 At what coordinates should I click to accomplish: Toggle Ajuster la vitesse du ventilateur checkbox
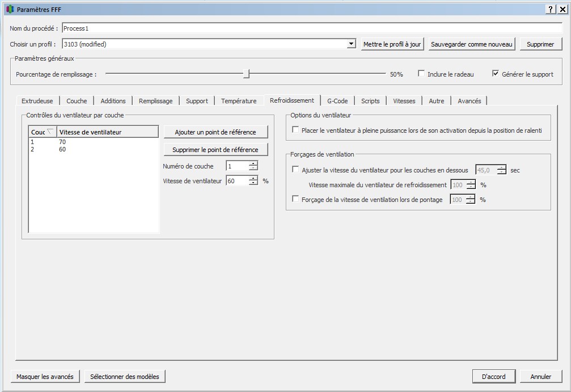295,170
